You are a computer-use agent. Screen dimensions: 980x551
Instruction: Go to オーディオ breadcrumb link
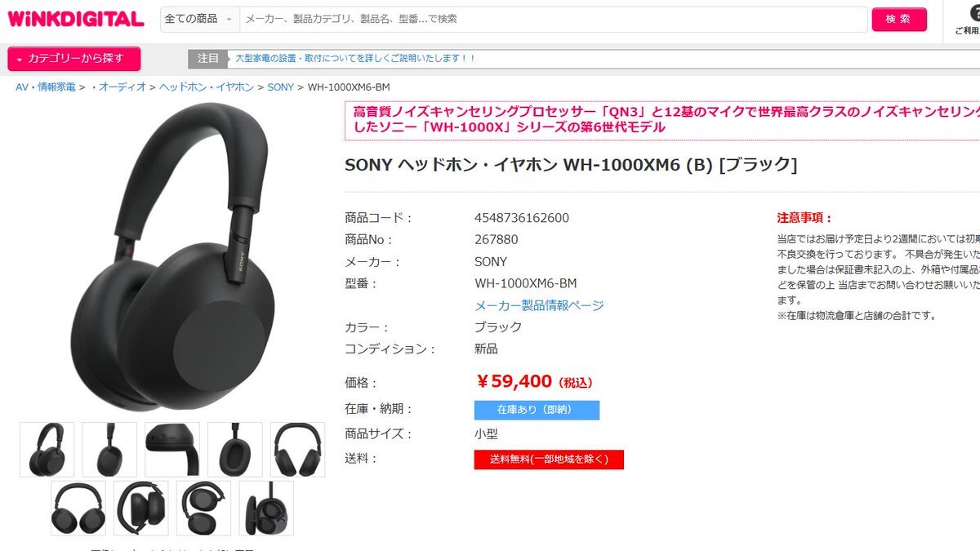tap(122, 87)
